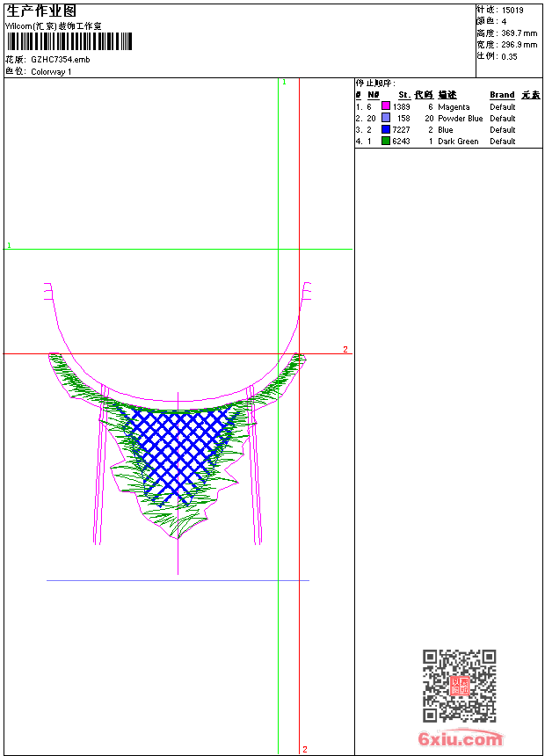This screenshot has width=545, height=756.
Task: Click the height value 369.7 mm
Action: [519, 33]
